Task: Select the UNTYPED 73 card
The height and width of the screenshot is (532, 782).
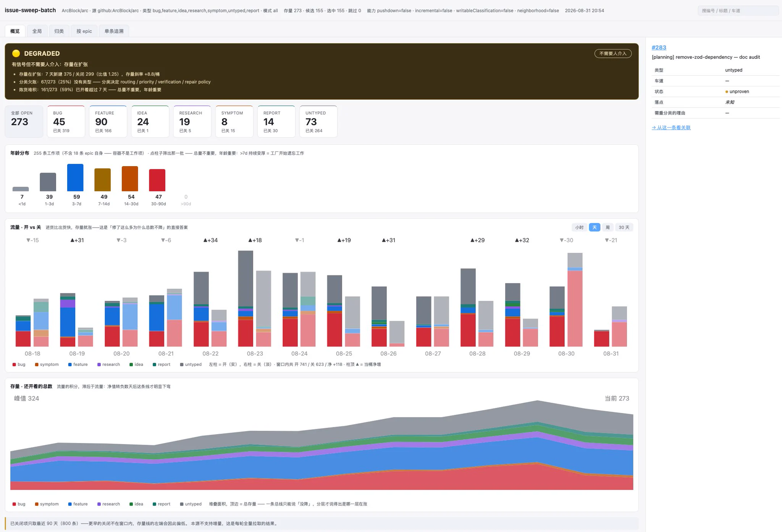Action: pos(318,121)
